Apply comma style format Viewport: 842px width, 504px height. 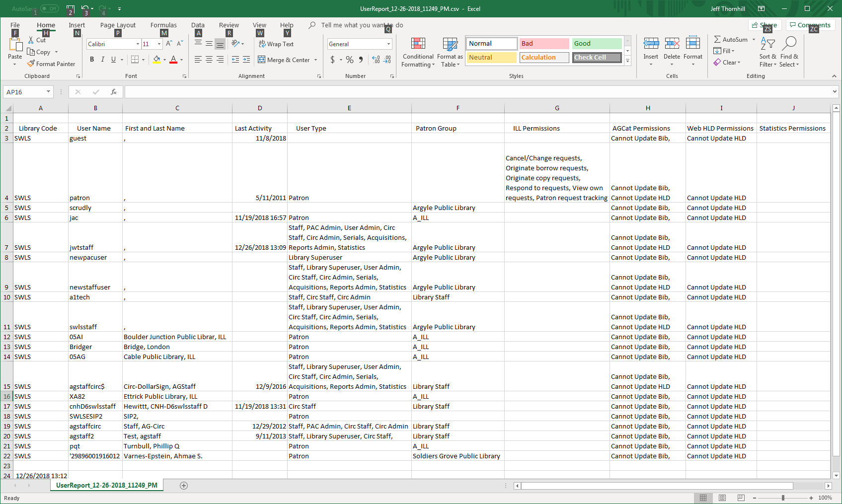coord(361,60)
